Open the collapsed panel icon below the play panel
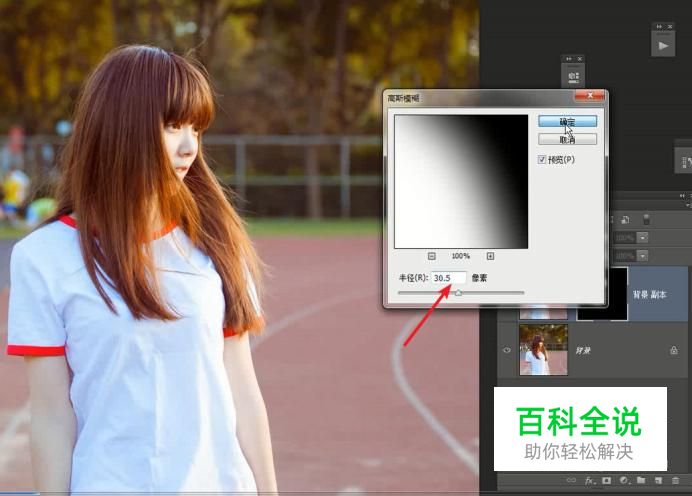Screen dimensions: 692x496 (x=573, y=77)
